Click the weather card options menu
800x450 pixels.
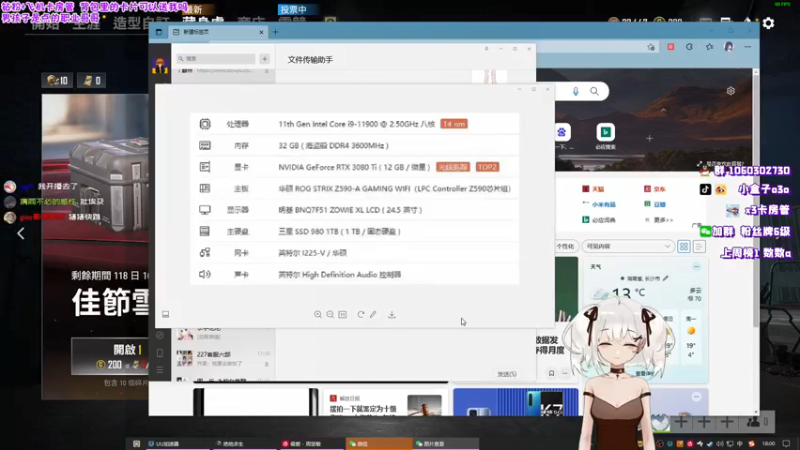click(696, 267)
